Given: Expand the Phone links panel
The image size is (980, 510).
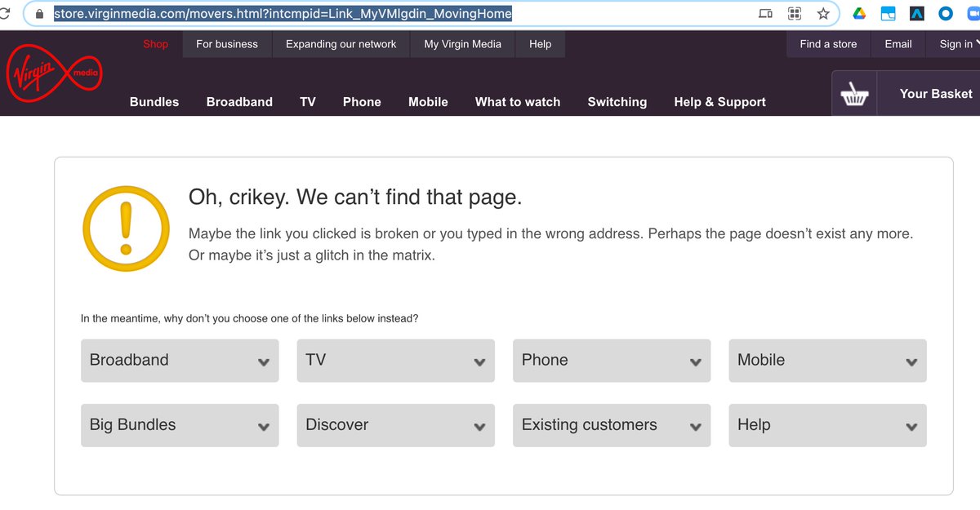Looking at the screenshot, I should pos(612,361).
